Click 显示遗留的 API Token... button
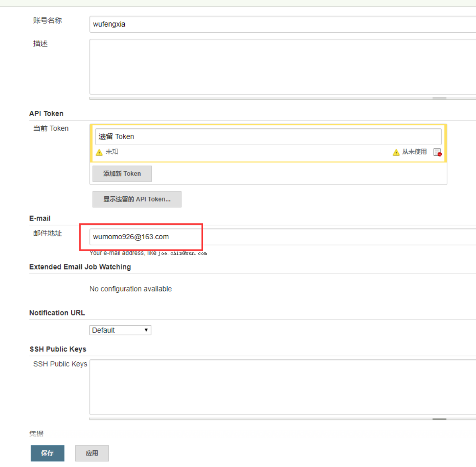 tap(137, 199)
